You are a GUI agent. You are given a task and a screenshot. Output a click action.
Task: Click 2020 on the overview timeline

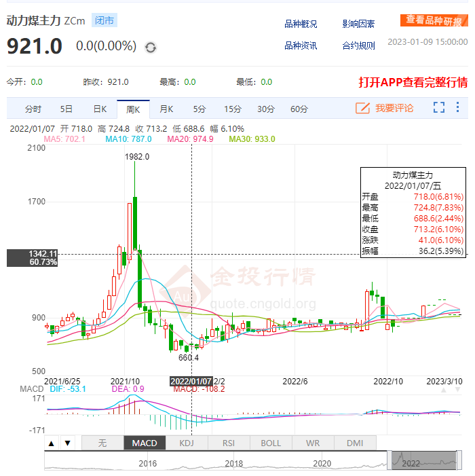tap(322, 464)
